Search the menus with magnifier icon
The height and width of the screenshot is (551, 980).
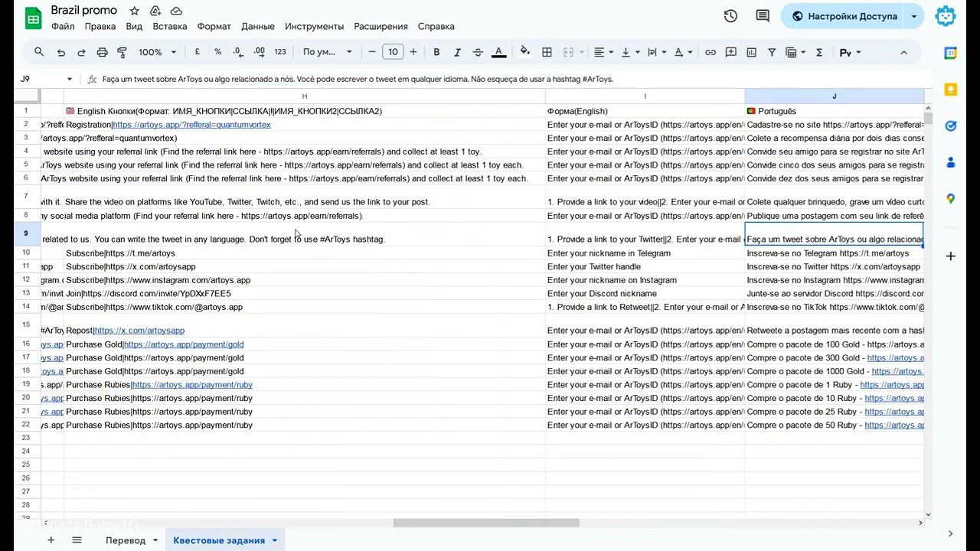39,52
